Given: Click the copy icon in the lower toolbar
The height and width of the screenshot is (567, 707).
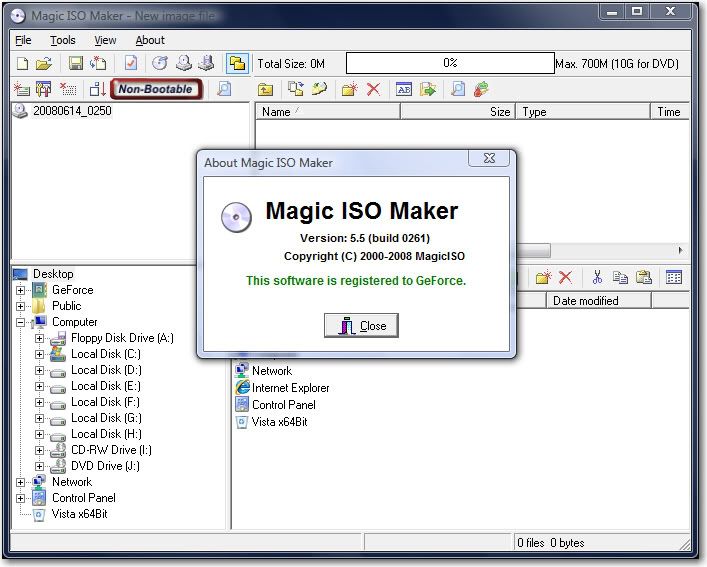Looking at the screenshot, I should click(620, 277).
